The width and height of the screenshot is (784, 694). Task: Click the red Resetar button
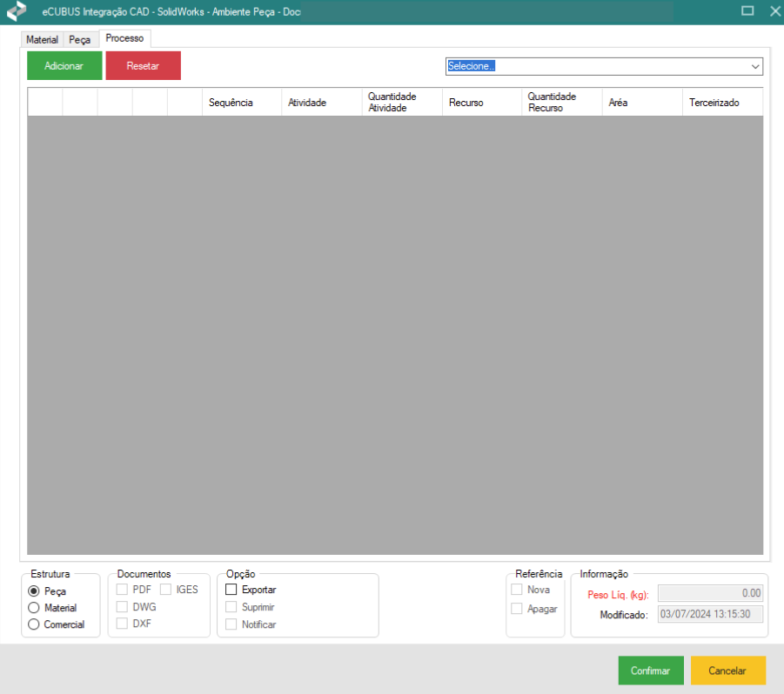(143, 66)
